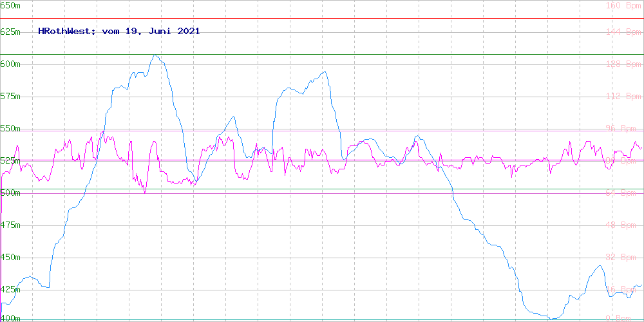Click the '650m' altitude axis label

click(10, 5)
